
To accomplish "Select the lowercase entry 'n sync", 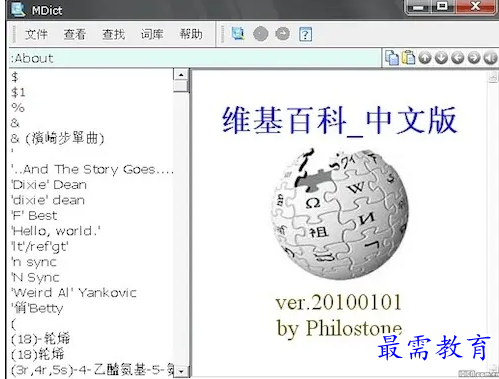I will click(34, 262).
